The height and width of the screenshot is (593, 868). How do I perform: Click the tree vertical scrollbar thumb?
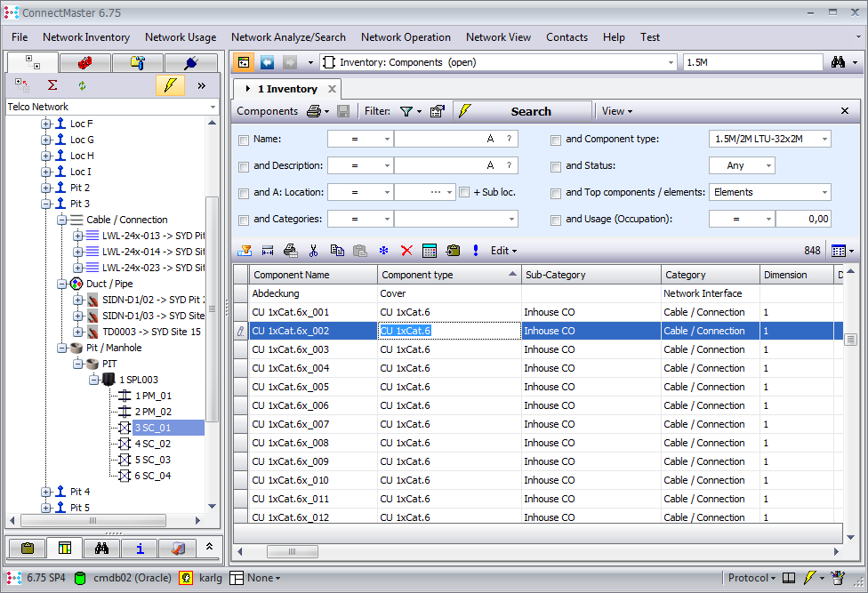pyautogui.click(x=212, y=309)
